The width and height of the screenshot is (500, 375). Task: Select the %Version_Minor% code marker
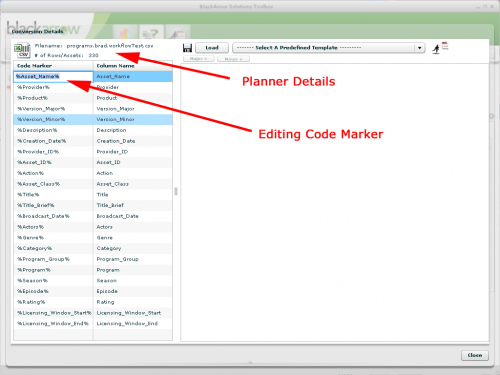pyautogui.click(x=53, y=119)
